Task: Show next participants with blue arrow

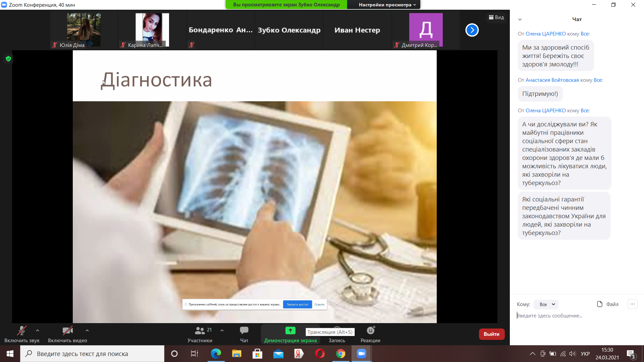Action: click(472, 30)
